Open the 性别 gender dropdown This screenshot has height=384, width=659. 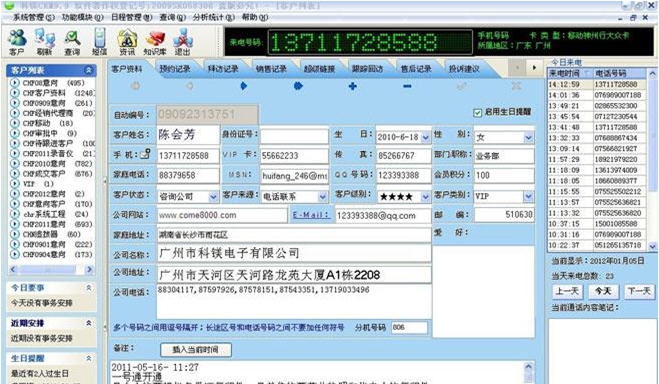pos(529,137)
